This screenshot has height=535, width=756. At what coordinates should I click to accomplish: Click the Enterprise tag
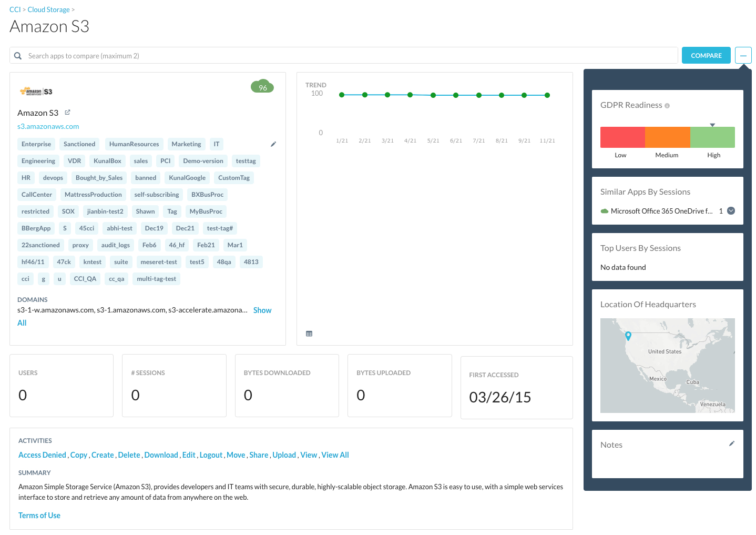tap(36, 144)
